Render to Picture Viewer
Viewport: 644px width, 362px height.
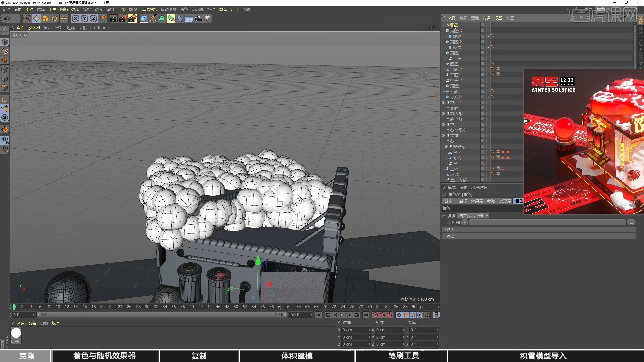click(x=123, y=19)
